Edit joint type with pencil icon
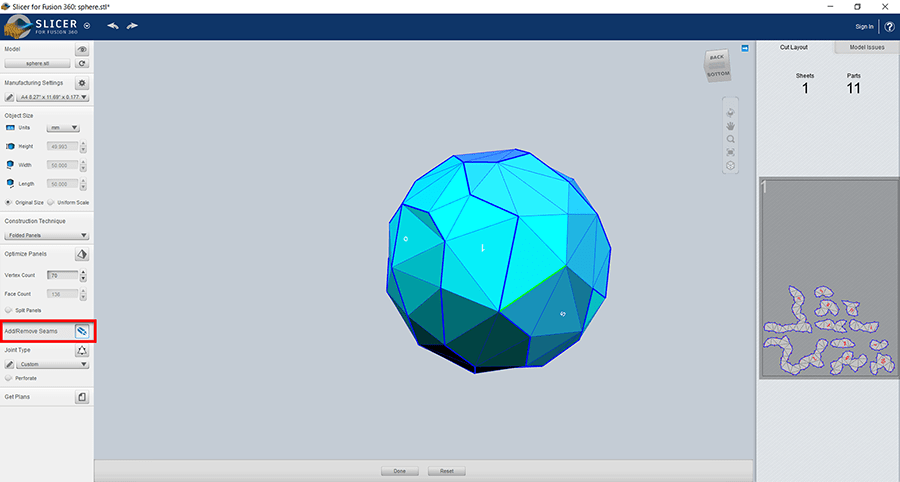The image size is (900, 482). (x=9, y=364)
